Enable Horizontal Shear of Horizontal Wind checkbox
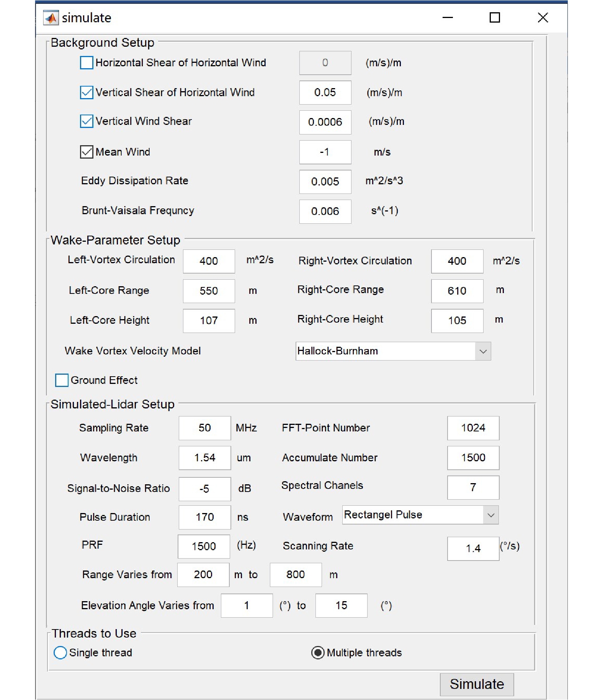 [87, 63]
